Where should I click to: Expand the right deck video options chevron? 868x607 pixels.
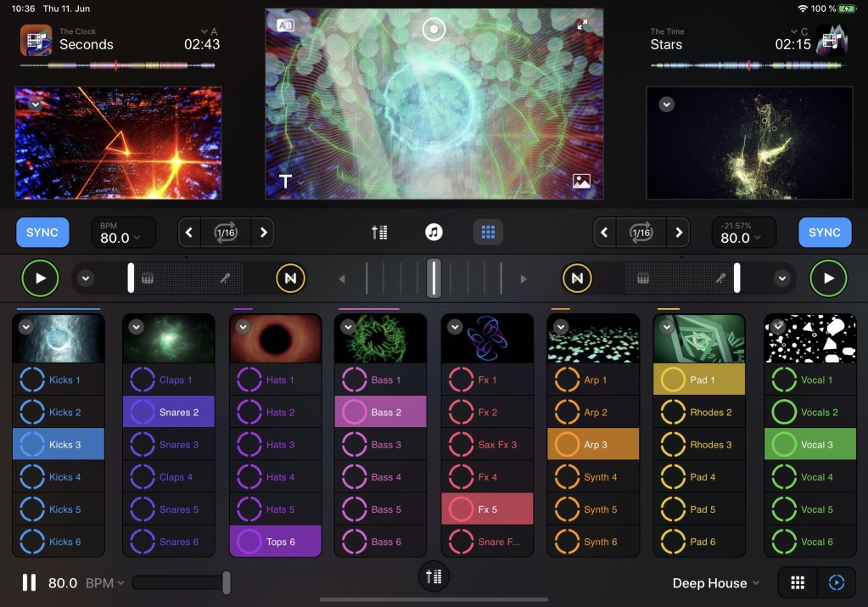[667, 104]
